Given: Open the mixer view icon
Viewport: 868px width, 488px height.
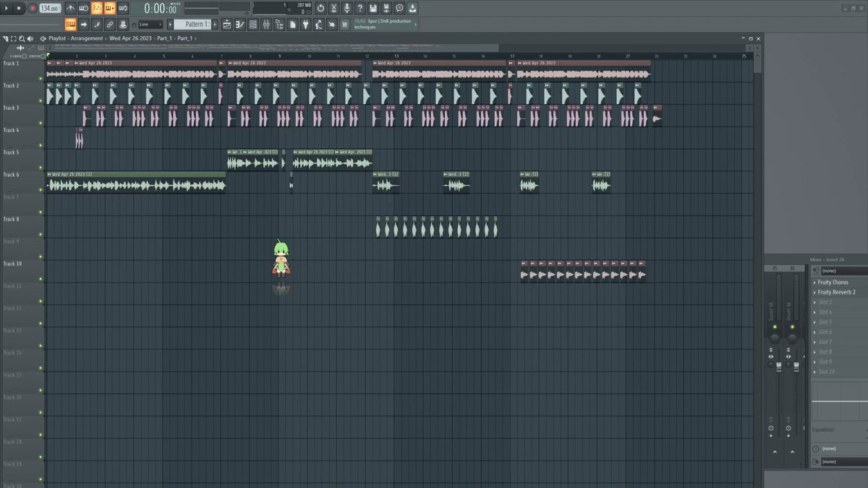Looking at the screenshot, I should coord(266,25).
